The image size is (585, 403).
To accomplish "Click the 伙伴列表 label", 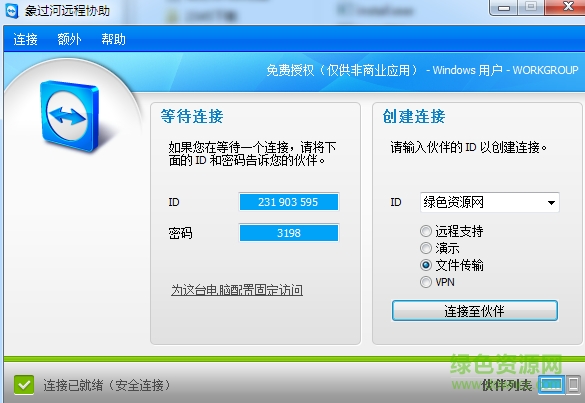I will click(507, 385).
